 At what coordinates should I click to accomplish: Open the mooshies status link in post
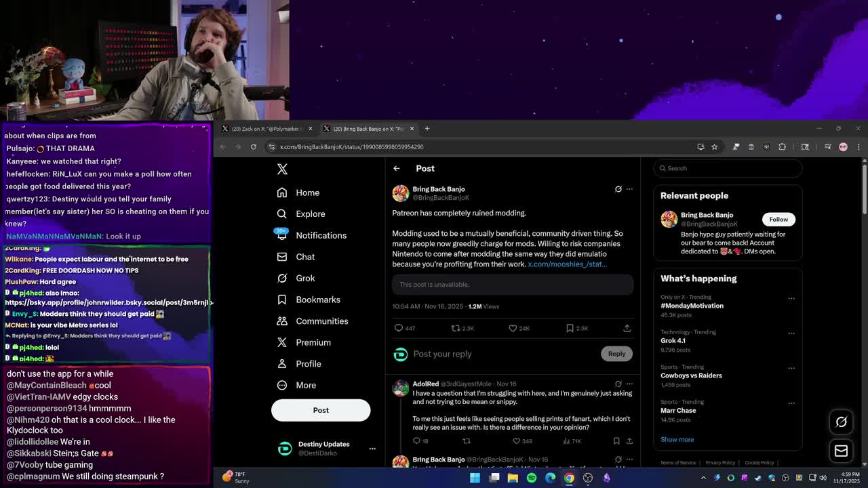(567, 264)
